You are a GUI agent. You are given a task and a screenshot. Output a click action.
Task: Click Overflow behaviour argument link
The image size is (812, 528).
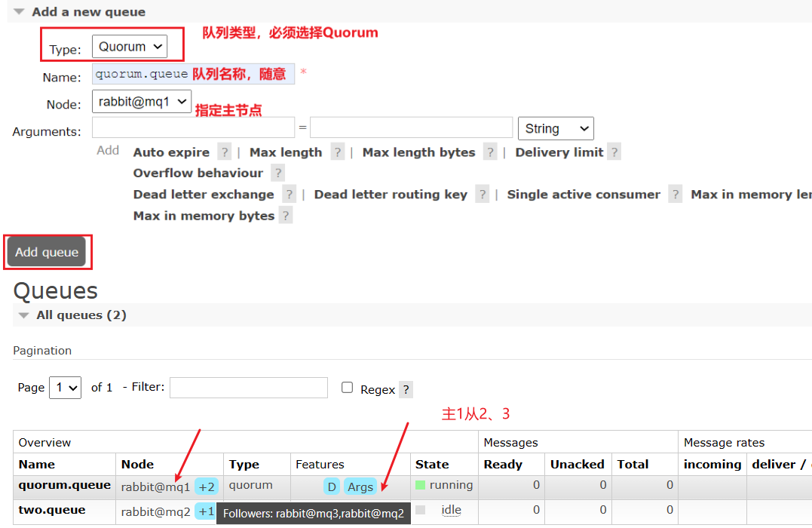point(198,173)
